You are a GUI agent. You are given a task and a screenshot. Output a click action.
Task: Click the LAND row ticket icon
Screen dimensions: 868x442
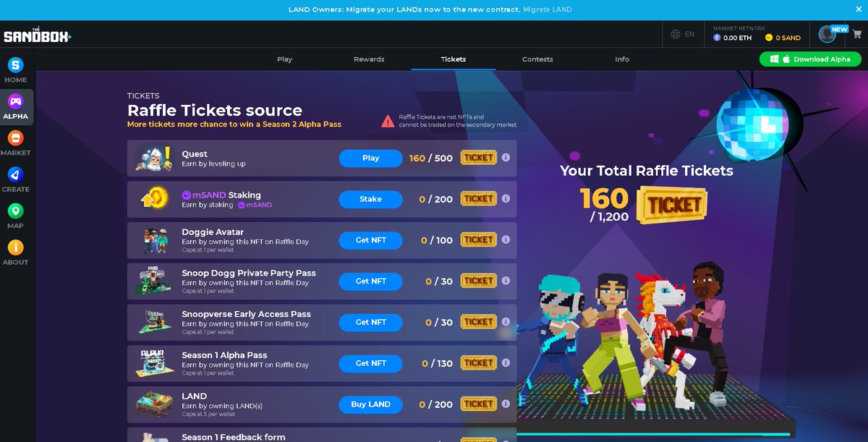(478, 404)
